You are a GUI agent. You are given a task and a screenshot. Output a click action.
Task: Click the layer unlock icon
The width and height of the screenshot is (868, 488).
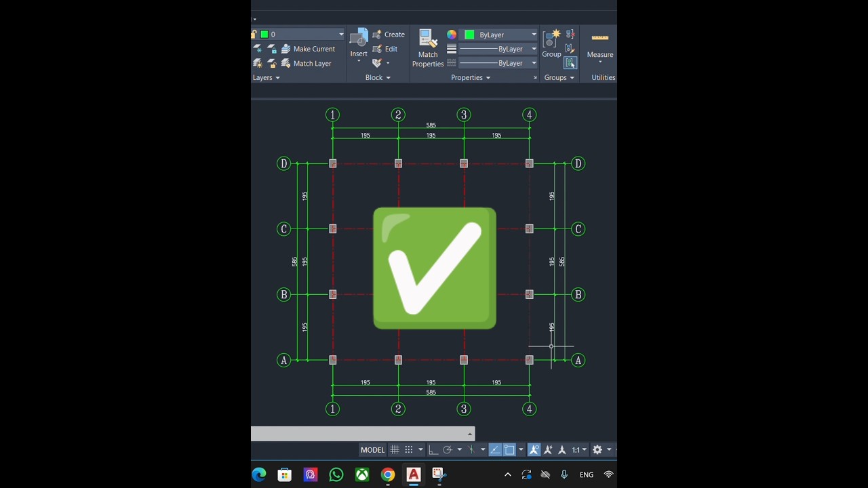272,63
